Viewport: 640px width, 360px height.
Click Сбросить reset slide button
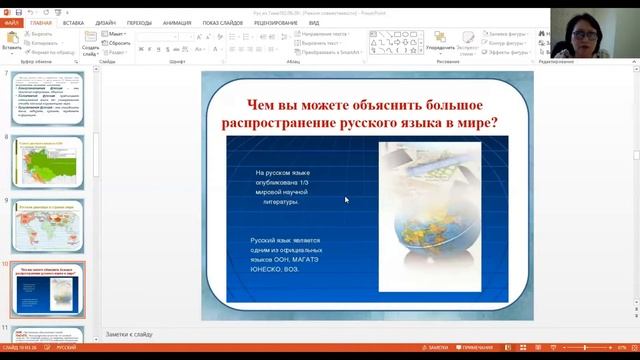(116, 43)
